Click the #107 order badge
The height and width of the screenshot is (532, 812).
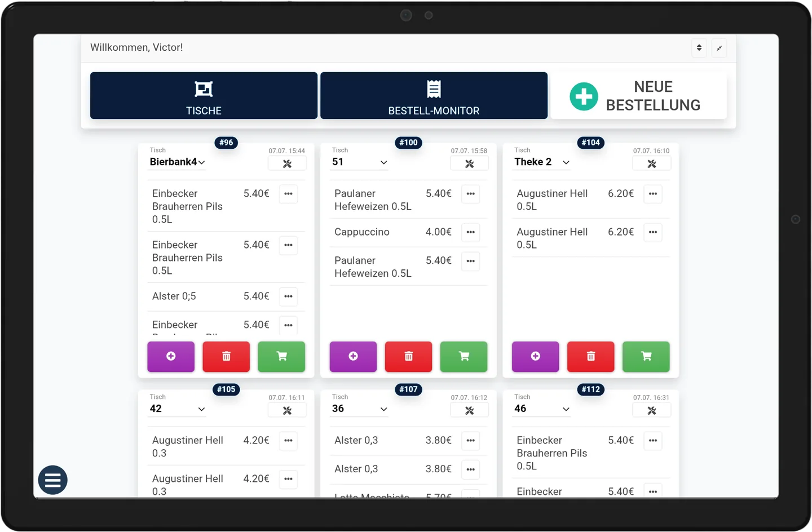pos(408,389)
